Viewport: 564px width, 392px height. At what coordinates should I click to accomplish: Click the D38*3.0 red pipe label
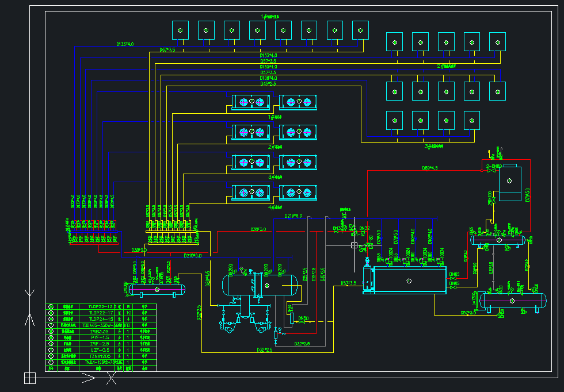tap(258, 229)
